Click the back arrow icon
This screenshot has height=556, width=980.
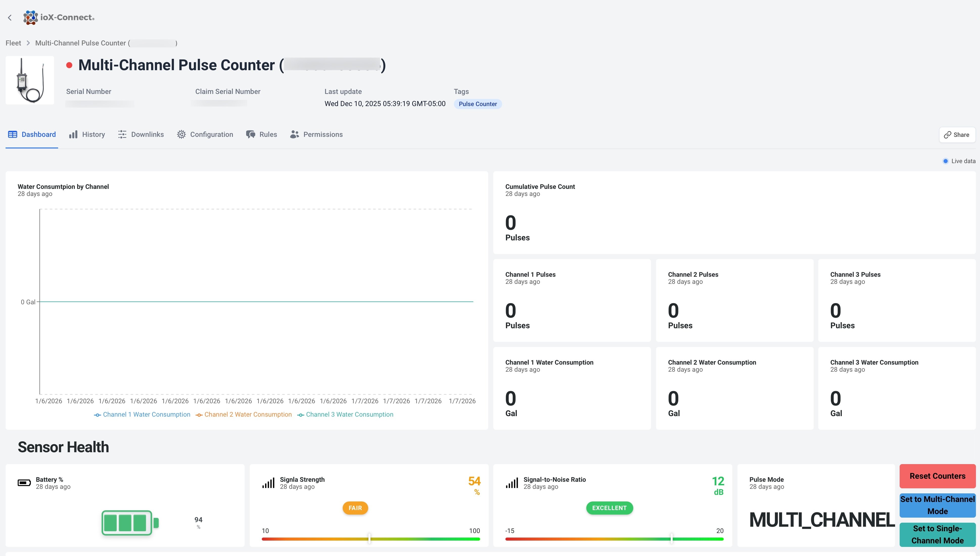point(10,18)
